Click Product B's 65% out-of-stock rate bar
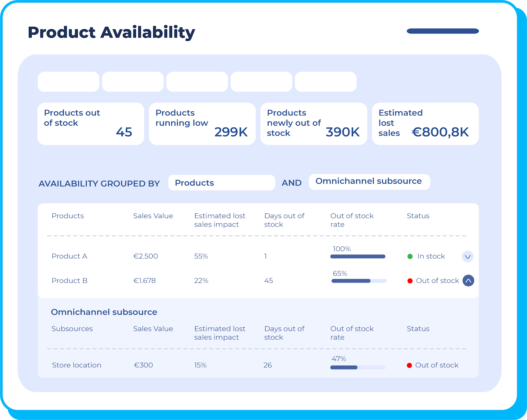The width and height of the screenshot is (527, 420). [x=359, y=281]
